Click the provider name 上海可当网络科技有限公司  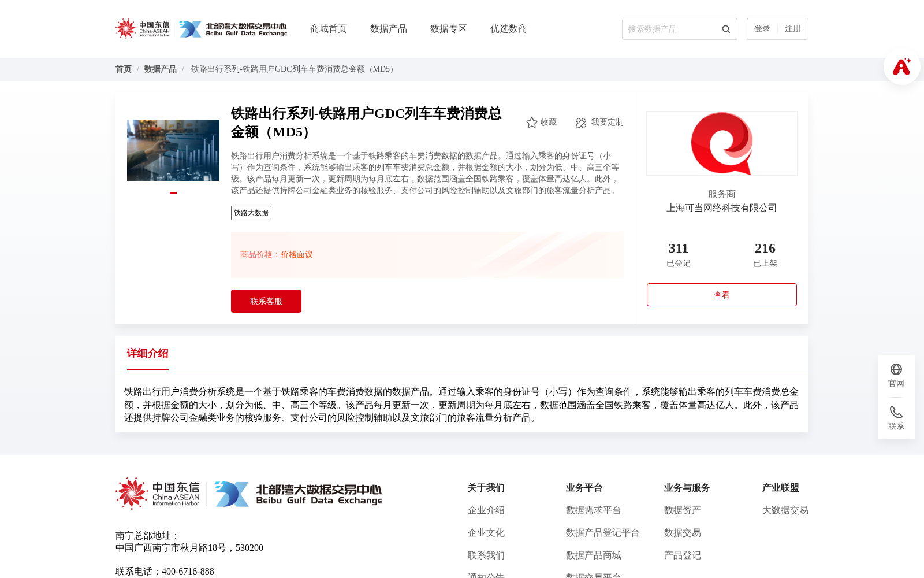pyautogui.click(x=722, y=208)
